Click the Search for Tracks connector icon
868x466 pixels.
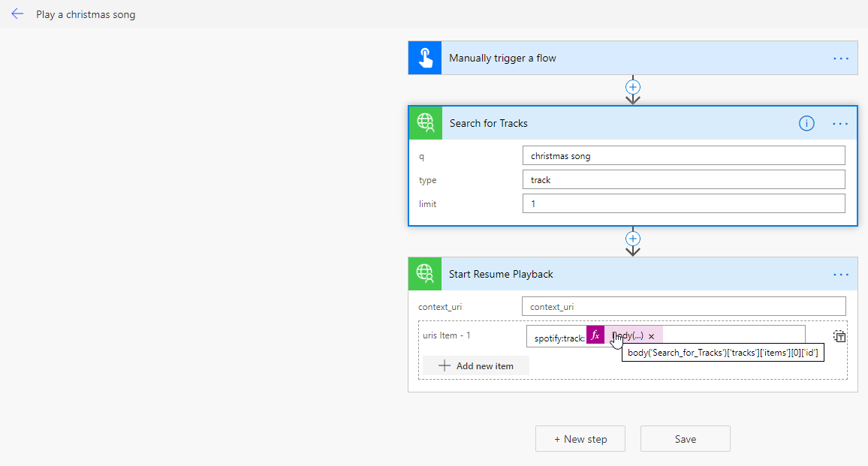point(426,123)
